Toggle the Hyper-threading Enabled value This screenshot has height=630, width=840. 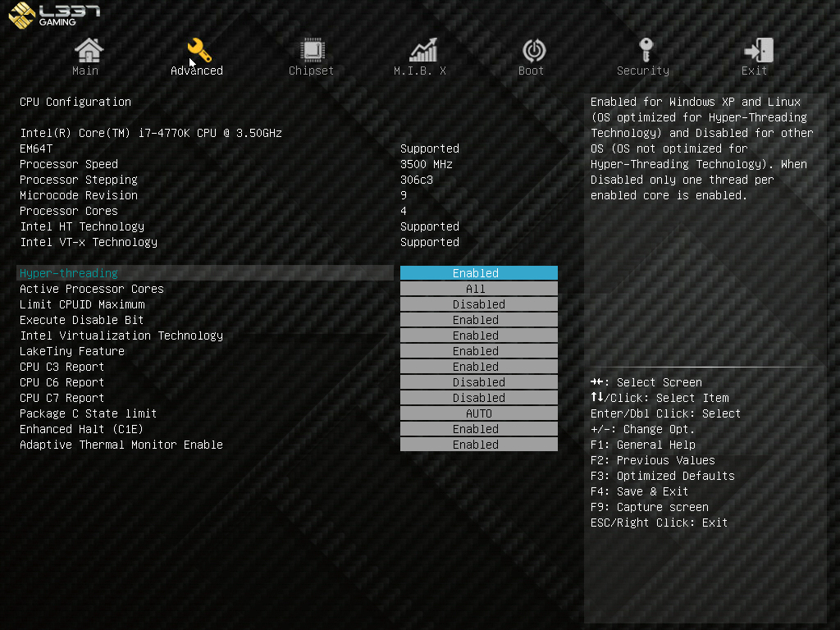tap(478, 273)
